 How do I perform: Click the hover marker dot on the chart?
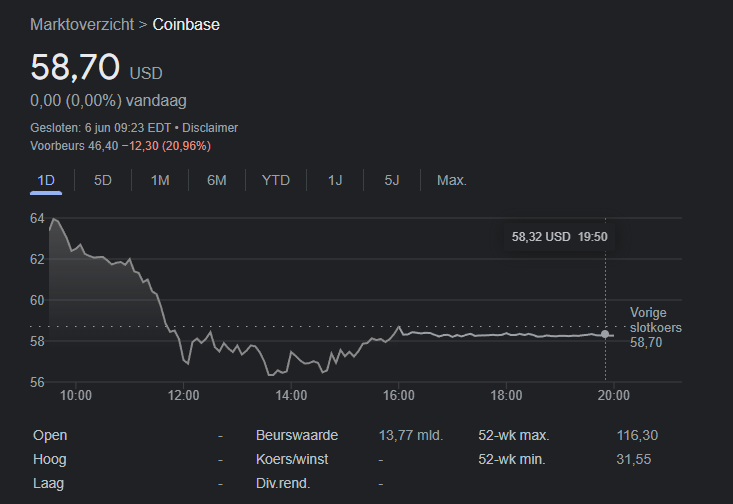605,334
